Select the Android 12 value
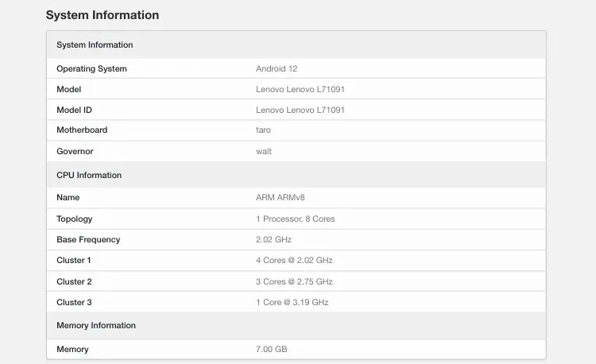The image size is (596, 364). coord(276,69)
